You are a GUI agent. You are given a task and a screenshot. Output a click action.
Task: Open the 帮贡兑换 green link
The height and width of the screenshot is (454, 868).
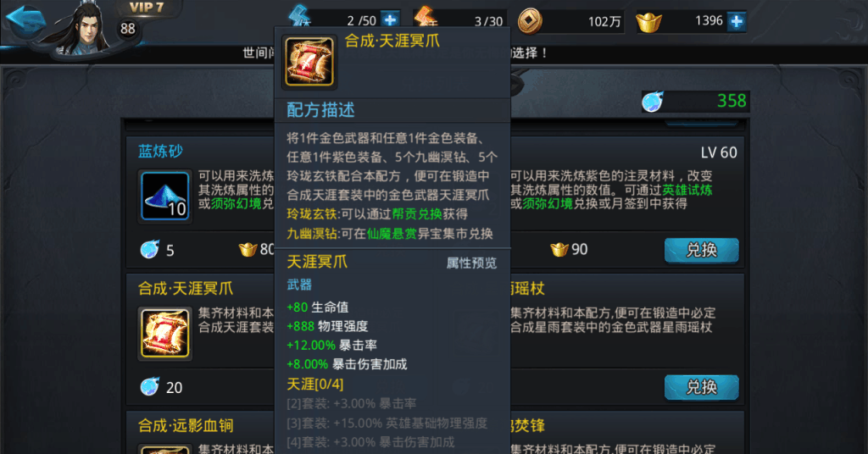(417, 214)
